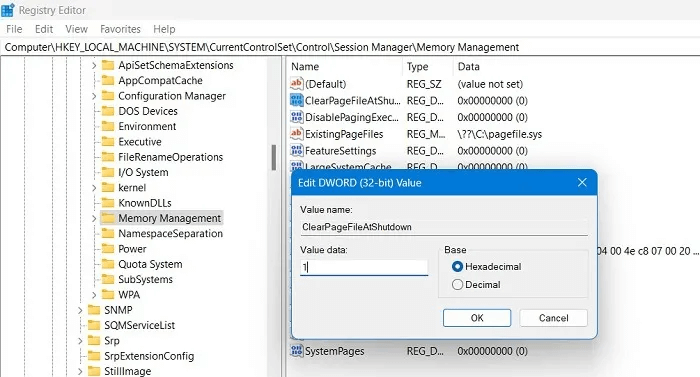Image resolution: width=700 pixels, height=377 pixels.
Task: Click the Value name field ClearPageFileAtShutdown
Action: click(x=444, y=227)
